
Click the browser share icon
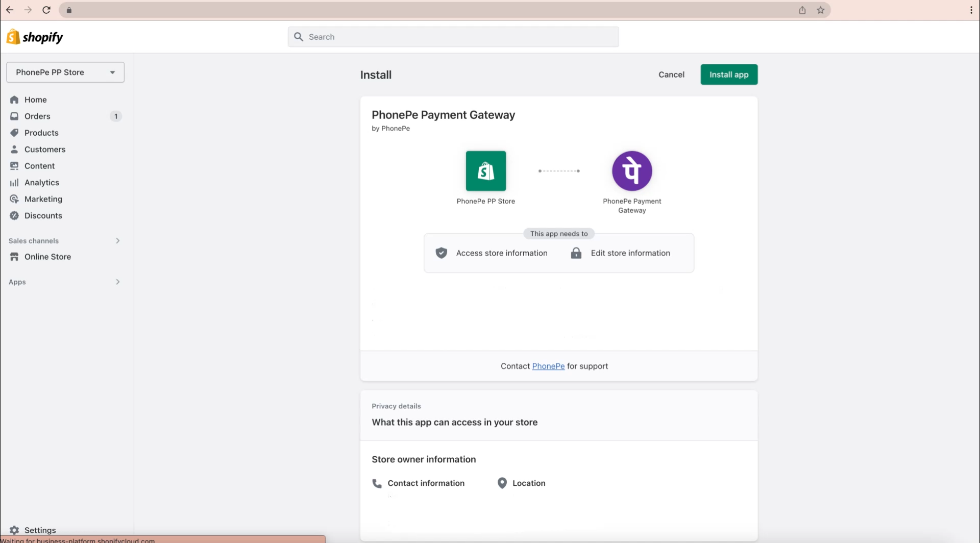click(x=802, y=10)
